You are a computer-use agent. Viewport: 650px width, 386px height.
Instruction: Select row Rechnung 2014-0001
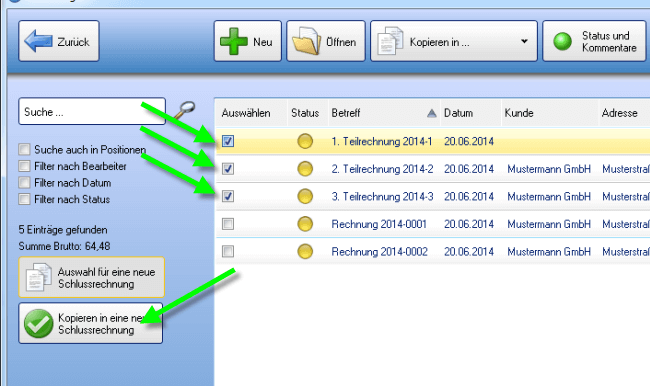tap(433, 224)
